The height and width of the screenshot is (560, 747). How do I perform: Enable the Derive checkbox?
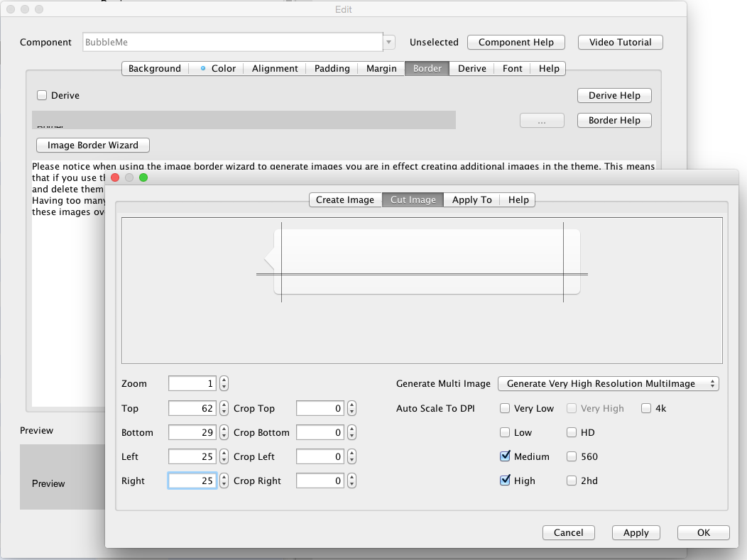click(x=41, y=95)
